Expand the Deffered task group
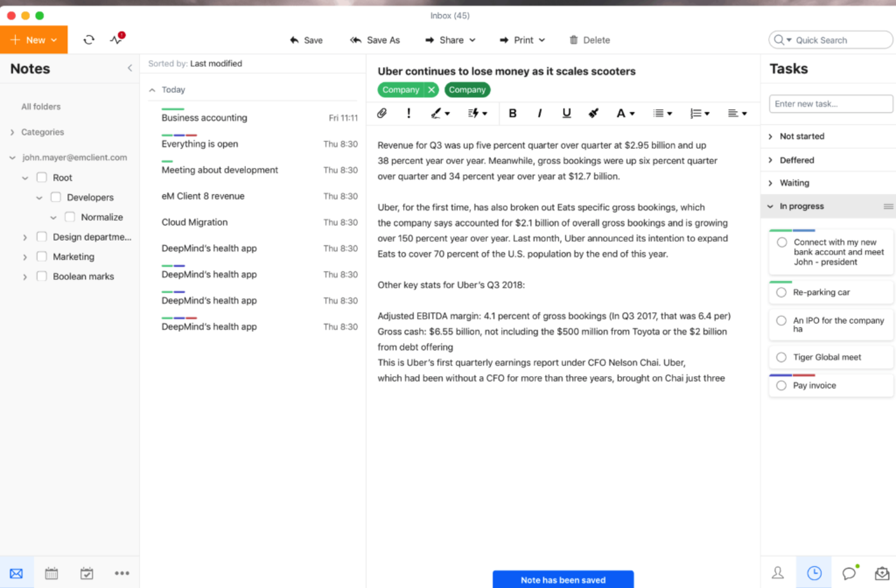This screenshot has height=588, width=896. click(770, 160)
